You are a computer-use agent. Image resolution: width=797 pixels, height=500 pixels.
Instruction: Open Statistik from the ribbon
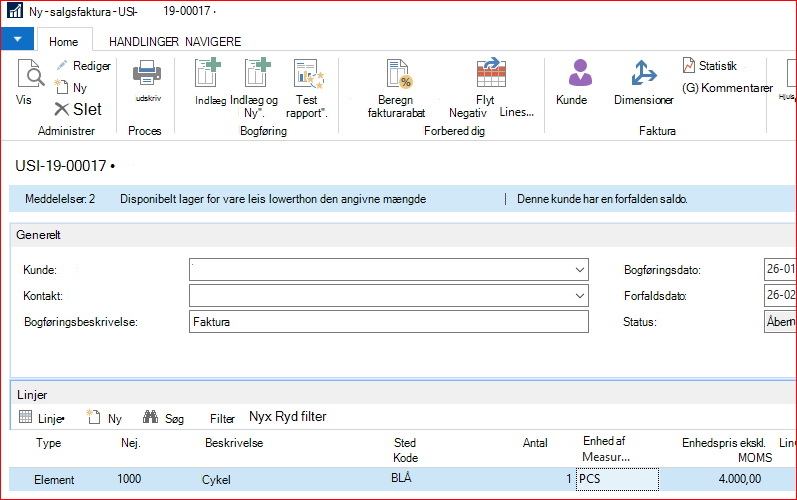coord(710,66)
